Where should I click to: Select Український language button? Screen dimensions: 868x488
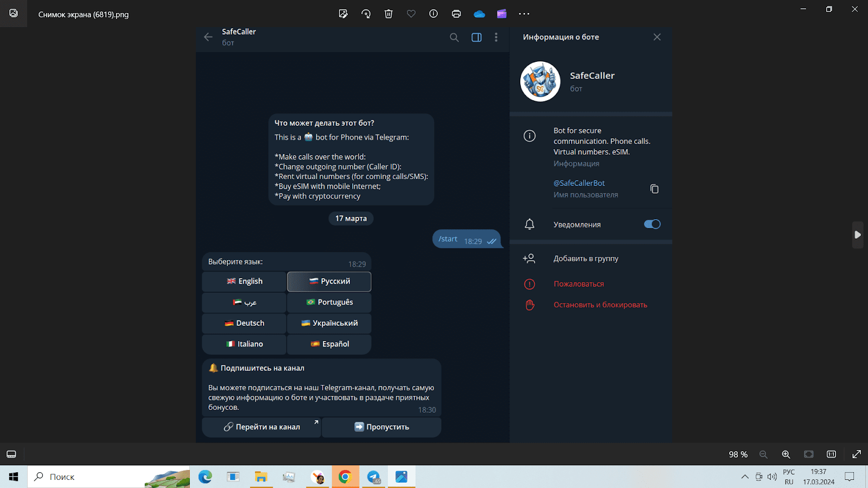pos(329,323)
